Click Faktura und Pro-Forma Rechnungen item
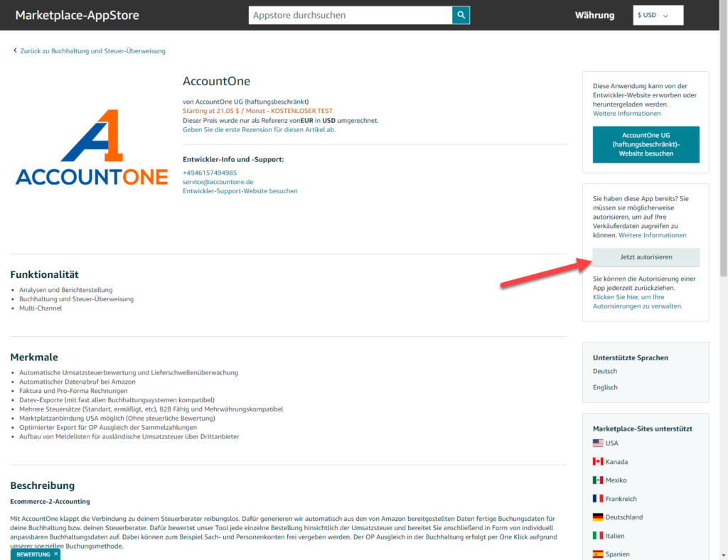 [x=73, y=391]
